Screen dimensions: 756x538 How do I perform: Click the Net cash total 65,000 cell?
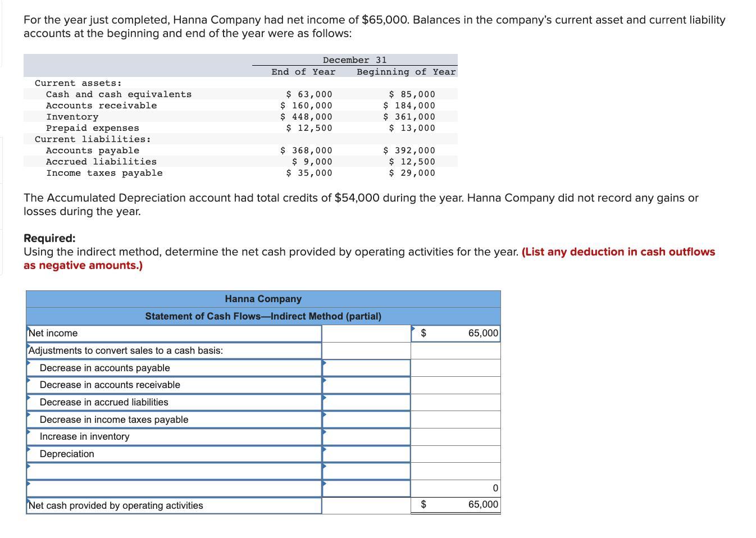[x=456, y=505]
